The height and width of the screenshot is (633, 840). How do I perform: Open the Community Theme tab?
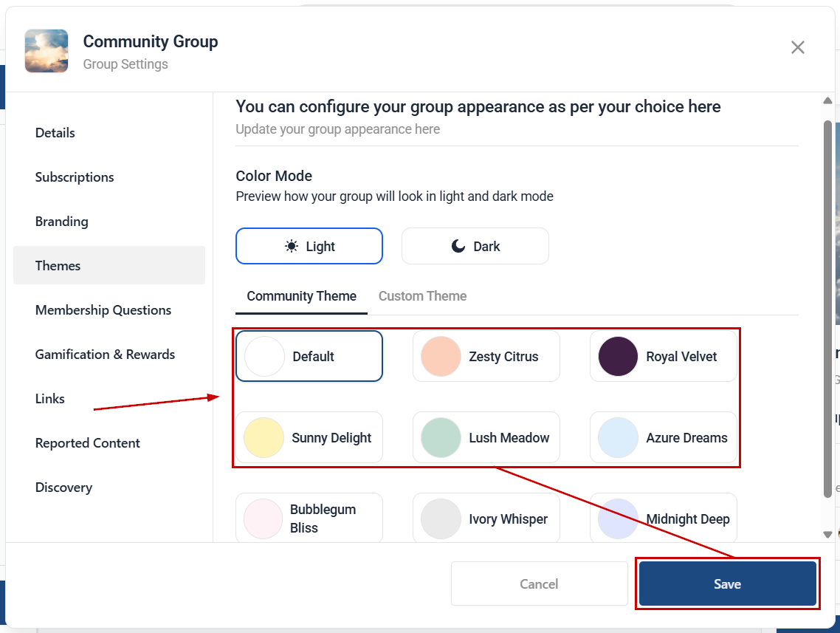click(301, 296)
